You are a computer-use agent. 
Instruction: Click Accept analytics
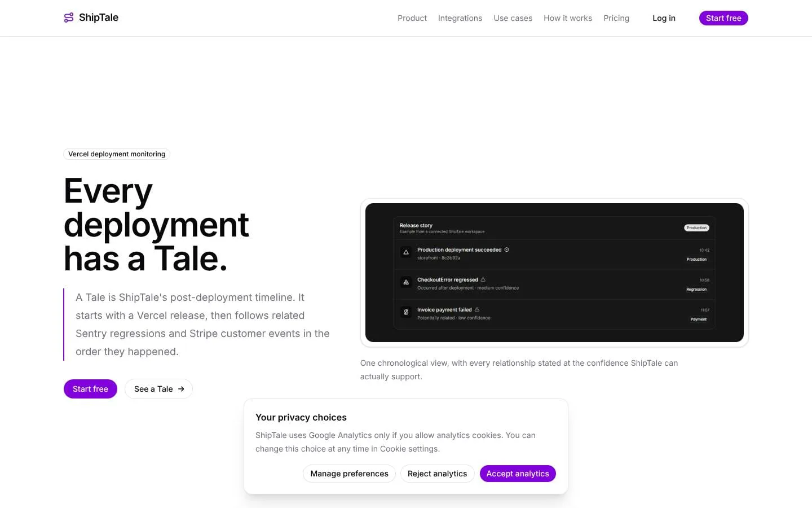tap(518, 474)
